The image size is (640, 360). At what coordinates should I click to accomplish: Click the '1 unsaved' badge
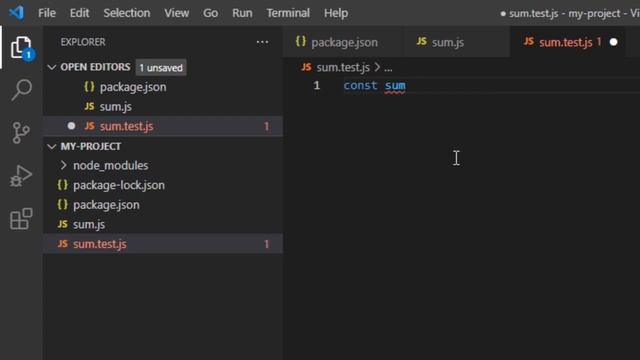pos(161,68)
